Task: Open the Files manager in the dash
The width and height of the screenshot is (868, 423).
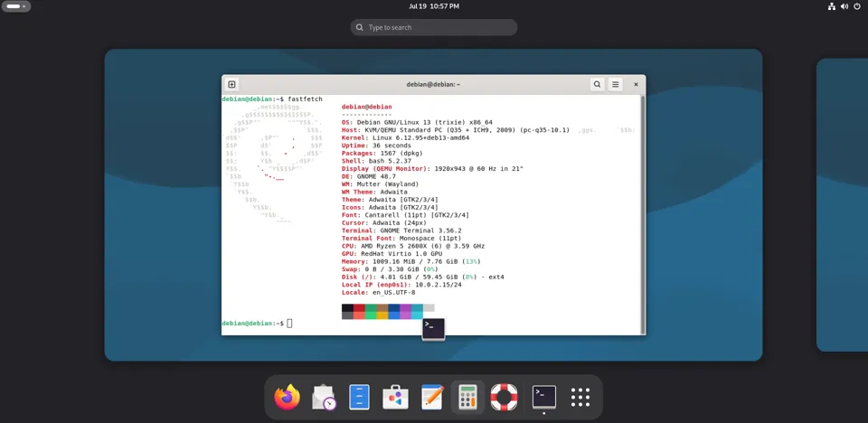Action: (x=359, y=397)
